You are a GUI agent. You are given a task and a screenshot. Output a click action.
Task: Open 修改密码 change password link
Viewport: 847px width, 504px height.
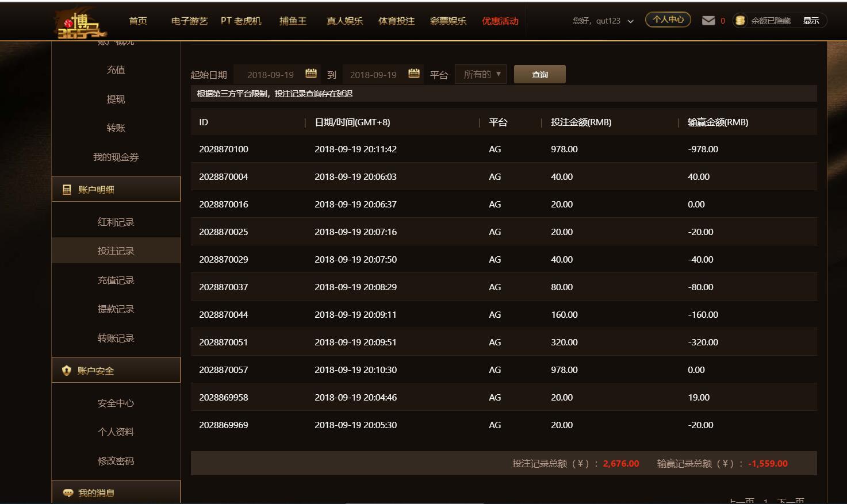tap(116, 461)
